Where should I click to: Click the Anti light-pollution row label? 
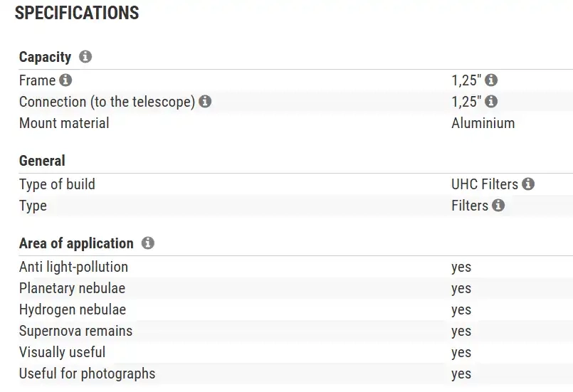coord(73,267)
